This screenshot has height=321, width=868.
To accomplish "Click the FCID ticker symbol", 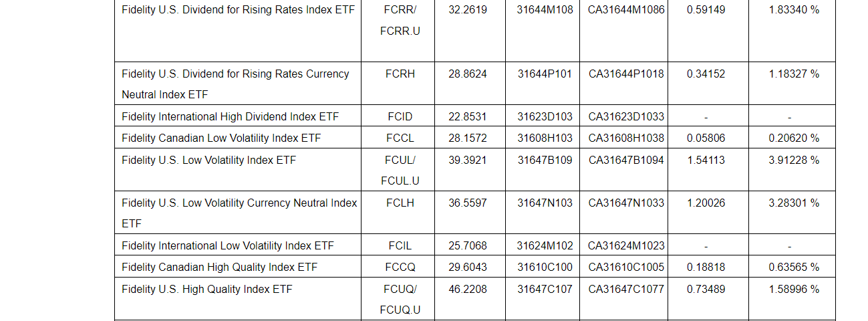I will (x=400, y=117).
